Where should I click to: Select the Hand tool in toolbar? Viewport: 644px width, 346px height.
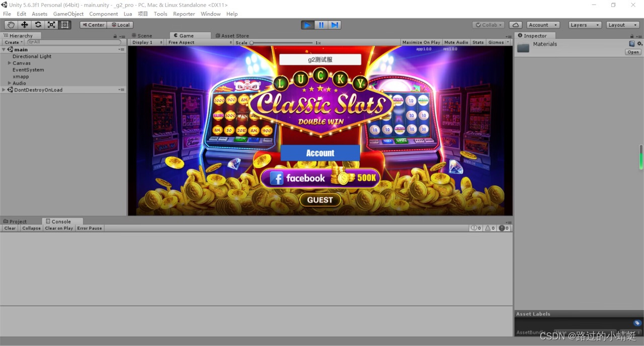(x=11, y=25)
